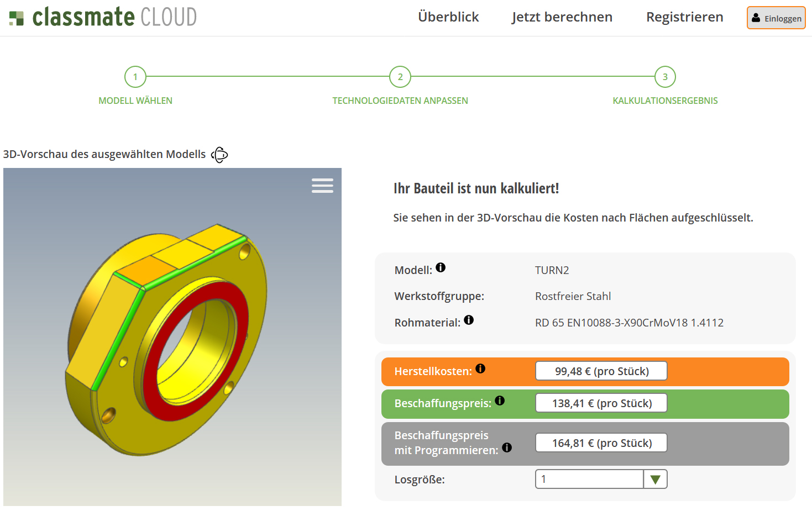The image size is (812, 516).
Task: Click the classmate CLOUD logo
Action: [101, 17]
